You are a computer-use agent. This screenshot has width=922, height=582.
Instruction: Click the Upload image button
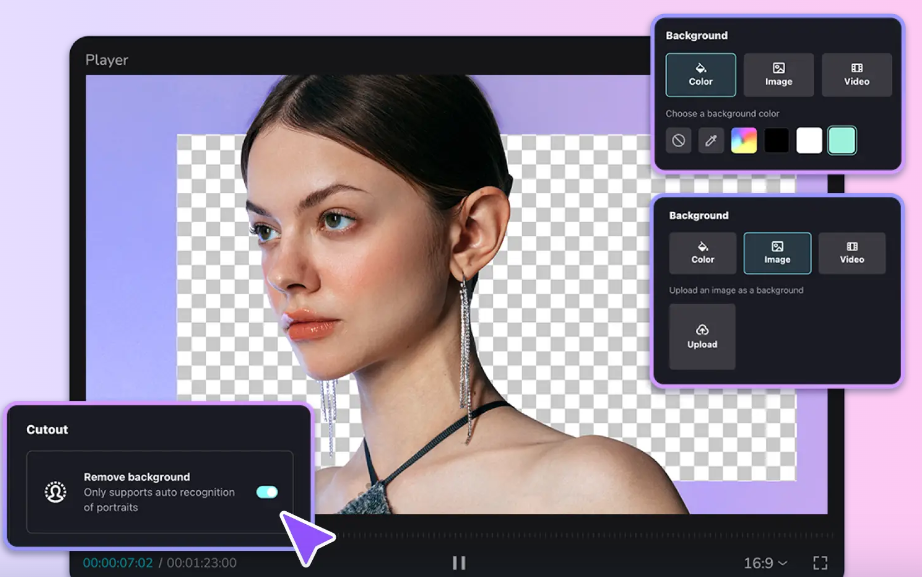click(702, 336)
